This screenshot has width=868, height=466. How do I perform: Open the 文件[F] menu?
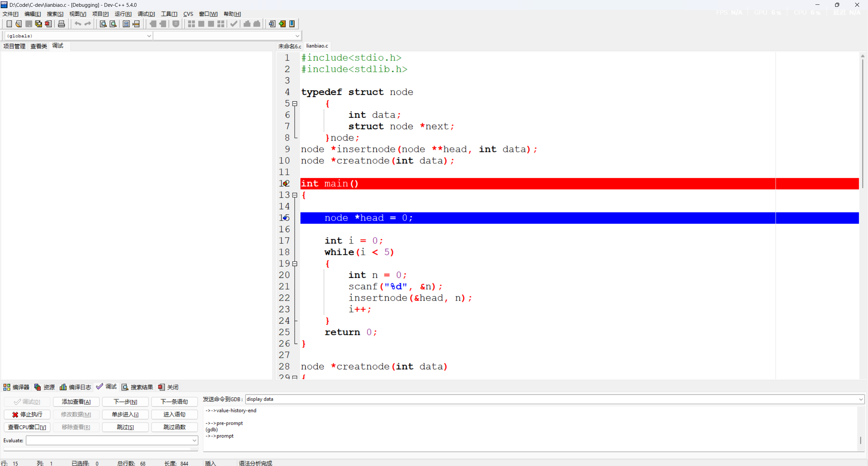(11, 14)
